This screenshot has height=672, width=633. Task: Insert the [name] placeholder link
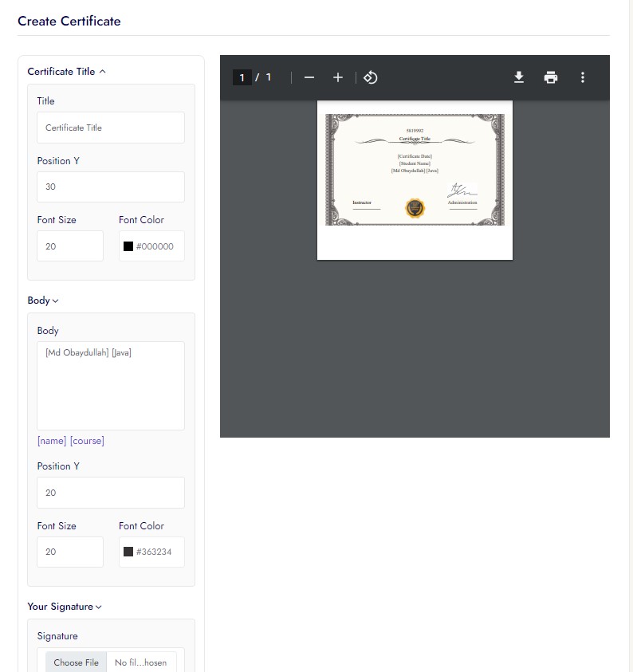tap(52, 441)
